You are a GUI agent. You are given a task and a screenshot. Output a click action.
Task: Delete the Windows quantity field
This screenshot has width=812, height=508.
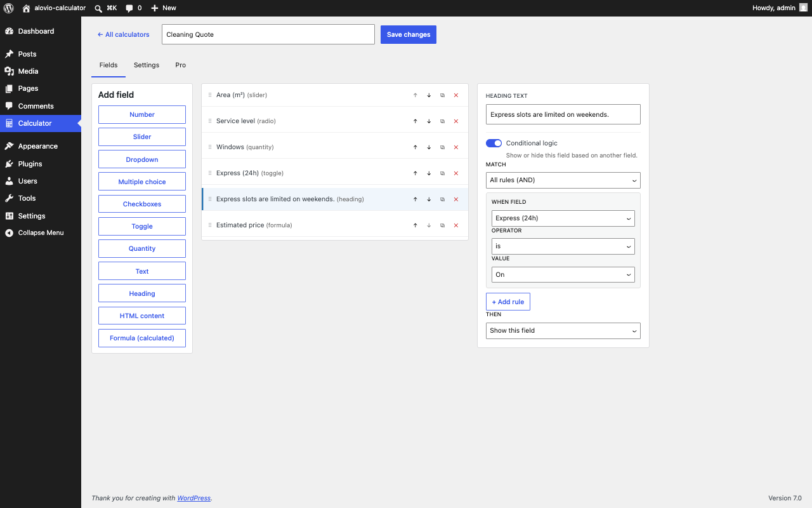click(x=455, y=147)
